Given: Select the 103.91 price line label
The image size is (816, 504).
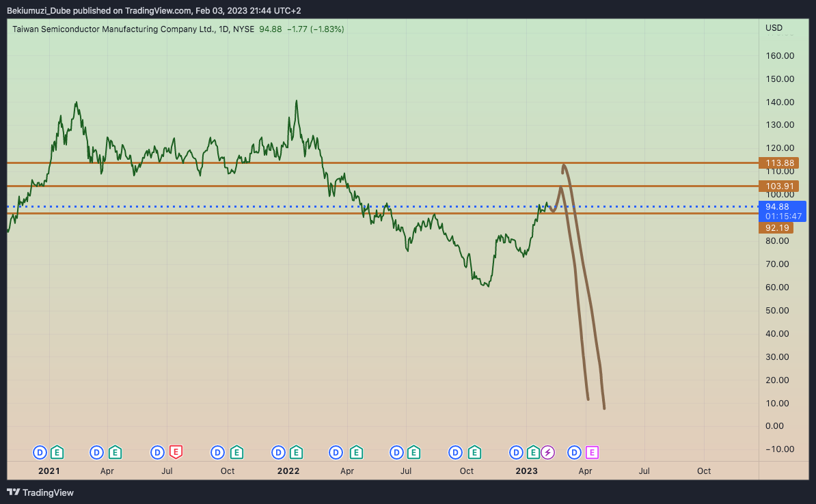Looking at the screenshot, I should point(778,186).
